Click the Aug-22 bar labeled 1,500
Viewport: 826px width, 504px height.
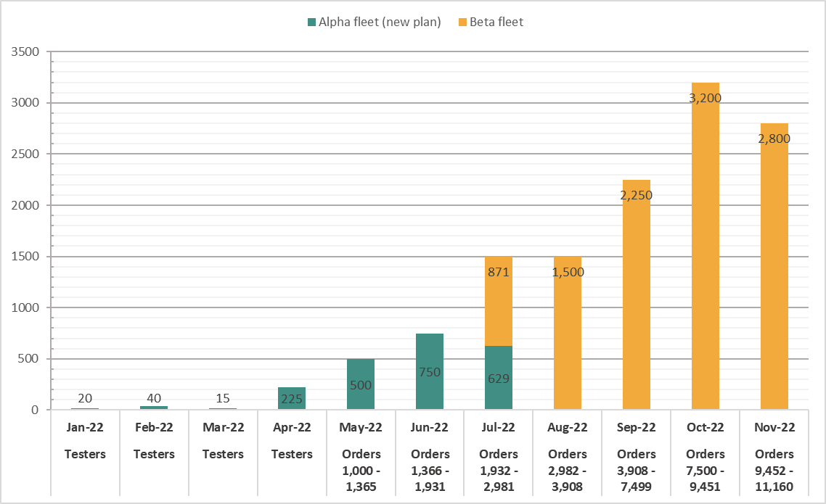tap(568, 332)
